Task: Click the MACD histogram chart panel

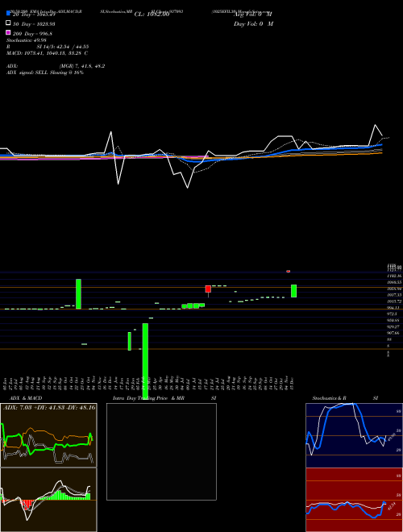Action: tap(48, 500)
